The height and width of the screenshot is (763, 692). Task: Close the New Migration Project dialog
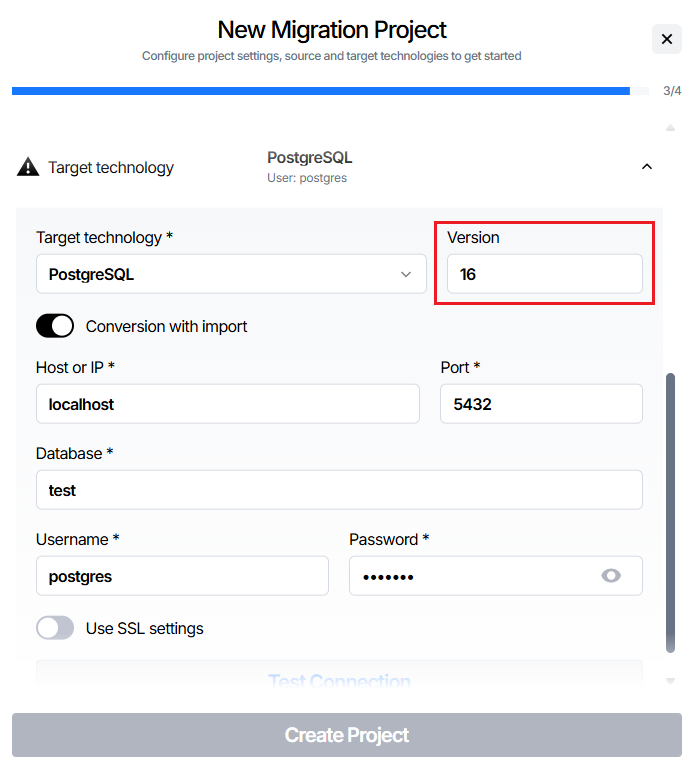[x=666, y=39]
